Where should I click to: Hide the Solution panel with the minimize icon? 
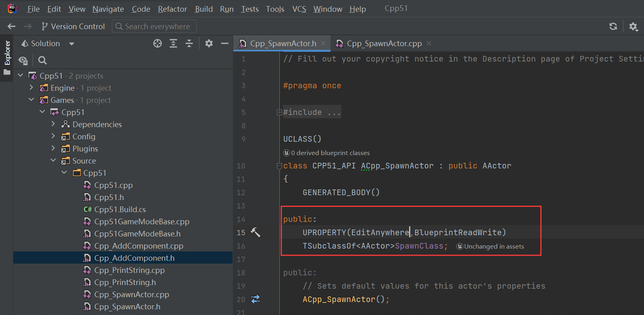pos(225,44)
